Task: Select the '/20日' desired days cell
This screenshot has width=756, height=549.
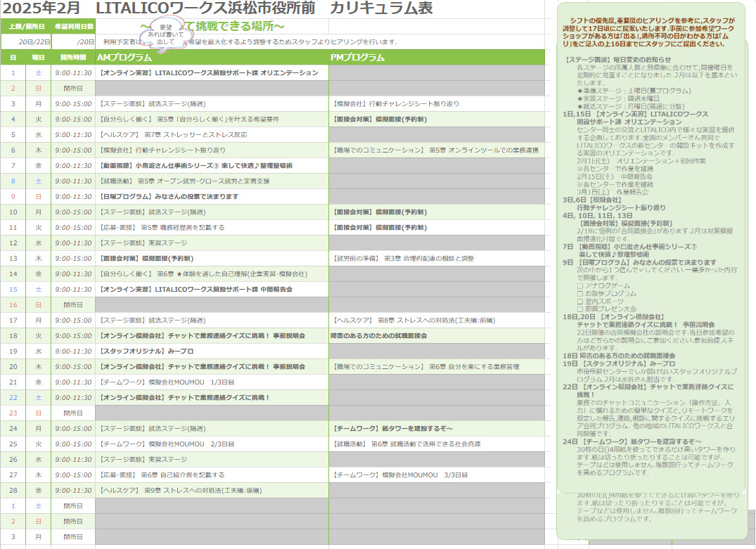Action: click(74, 42)
